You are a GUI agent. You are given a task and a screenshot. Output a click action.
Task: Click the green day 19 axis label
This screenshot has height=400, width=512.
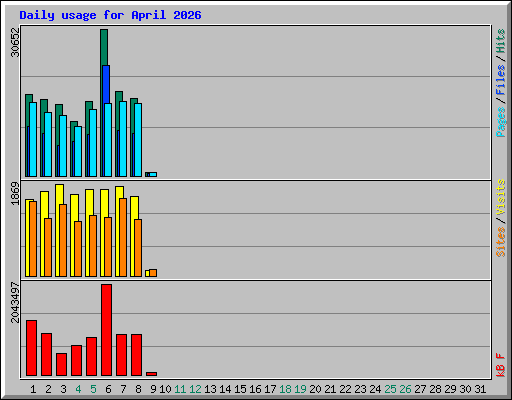click(300, 389)
